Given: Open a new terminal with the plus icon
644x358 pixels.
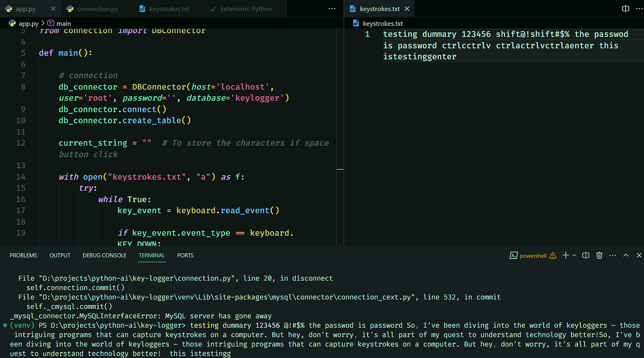Looking at the screenshot, I should [565, 255].
